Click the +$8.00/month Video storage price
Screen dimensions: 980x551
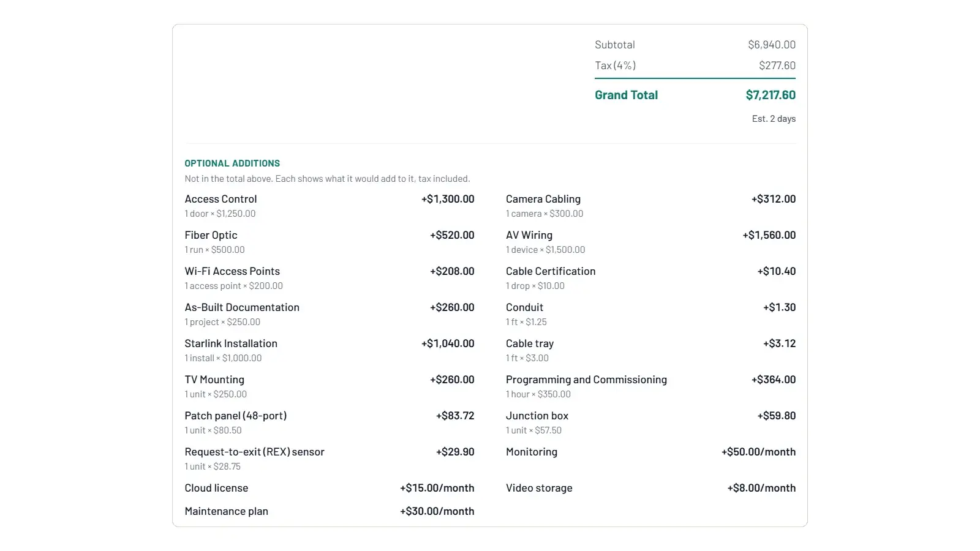tap(761, 488)
